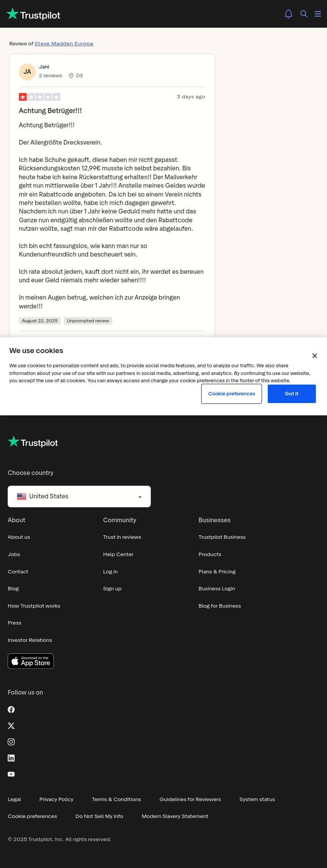Click the footer Trustpilot logo

pos(33,442)
